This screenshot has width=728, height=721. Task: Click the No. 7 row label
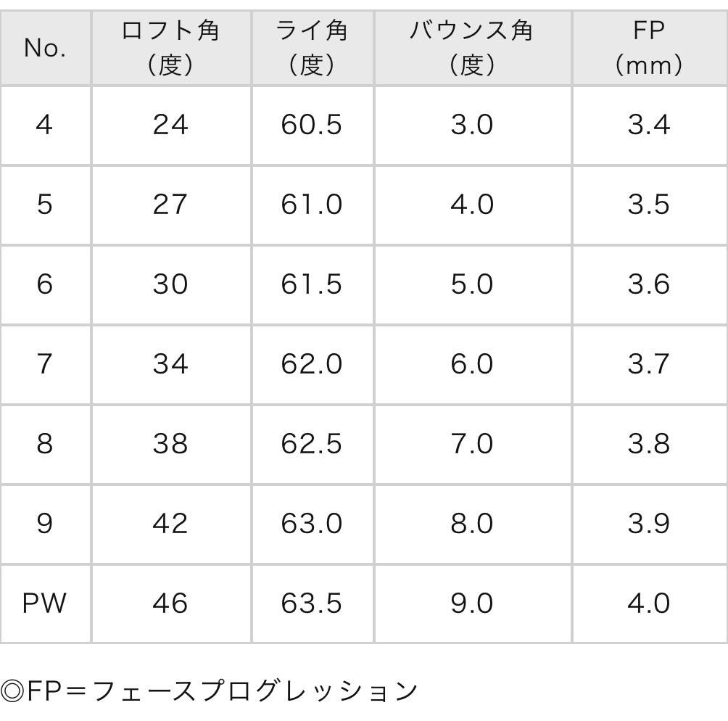coord(45,364)
